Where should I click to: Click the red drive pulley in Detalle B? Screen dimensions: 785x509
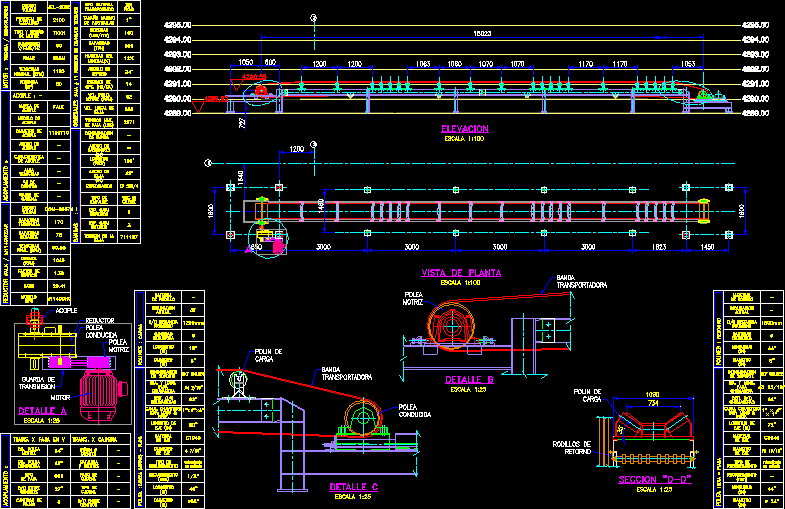(x=449, y=328)
